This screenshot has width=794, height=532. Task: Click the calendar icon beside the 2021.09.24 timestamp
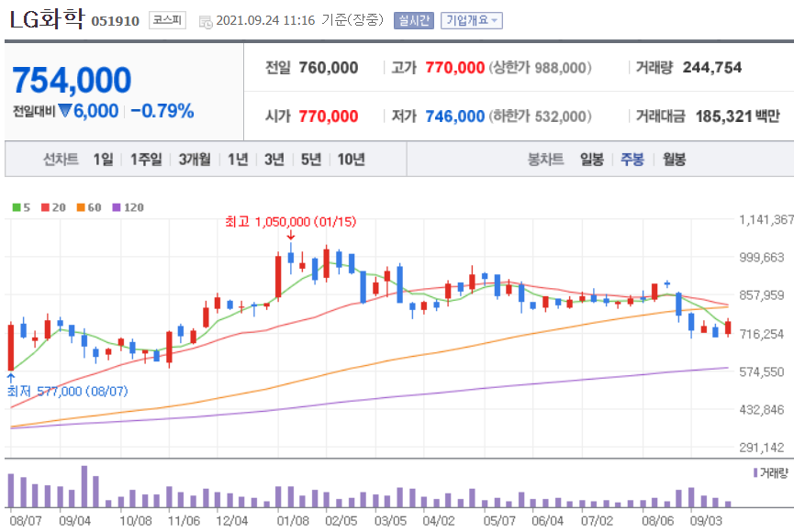206,22
